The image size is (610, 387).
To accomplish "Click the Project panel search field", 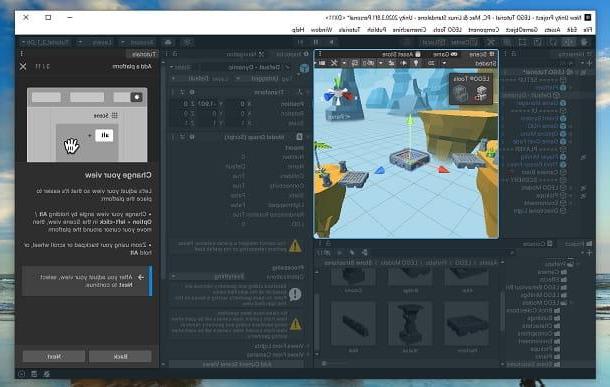I will click(443, 253).
